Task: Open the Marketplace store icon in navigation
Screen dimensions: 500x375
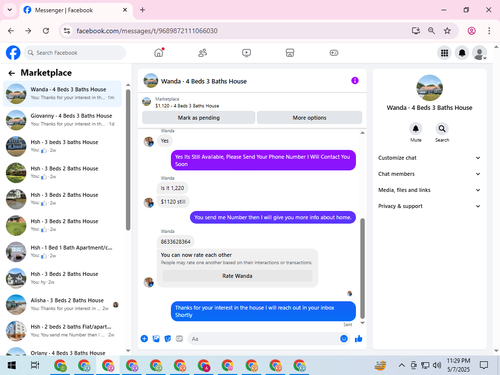Action: tap(290, 53)
